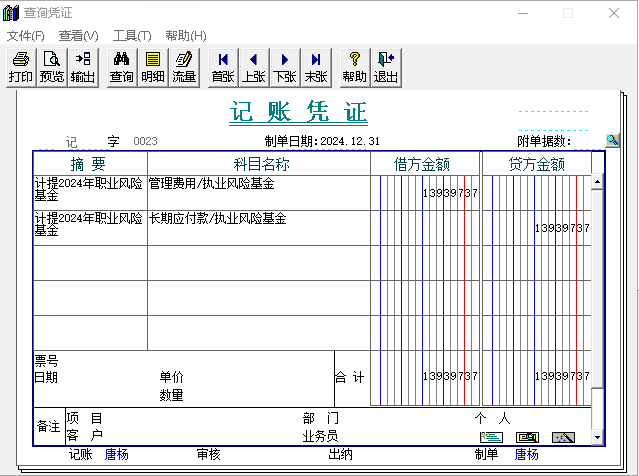Show 明细 (Details) via the toolbar icon
639x476 pixels.
tap(153, 67)
